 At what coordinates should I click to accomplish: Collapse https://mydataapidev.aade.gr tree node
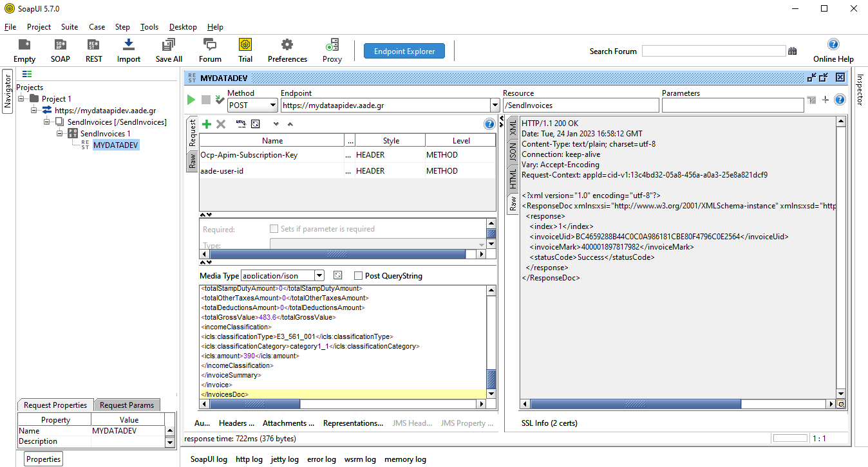[x=35, y=110]
